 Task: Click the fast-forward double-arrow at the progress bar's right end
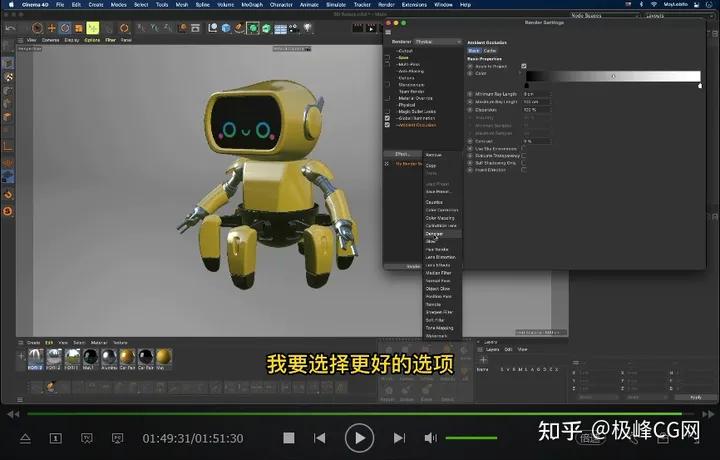point(708,414)
